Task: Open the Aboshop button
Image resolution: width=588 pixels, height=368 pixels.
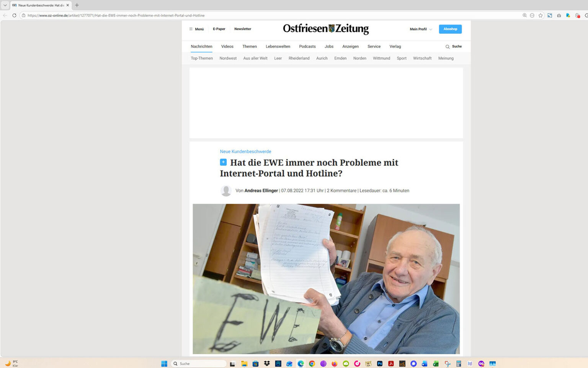Action: pos(450,29)
